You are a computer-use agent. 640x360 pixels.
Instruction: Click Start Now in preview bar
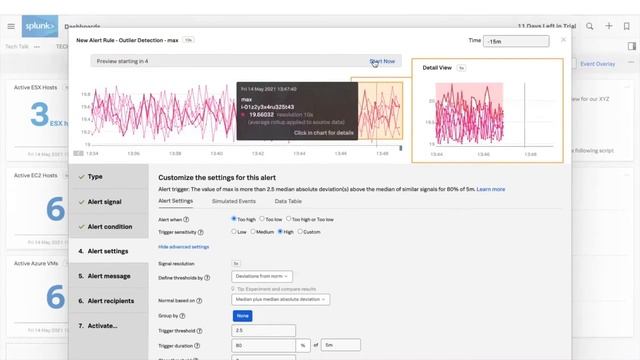(x=382, y=61)
